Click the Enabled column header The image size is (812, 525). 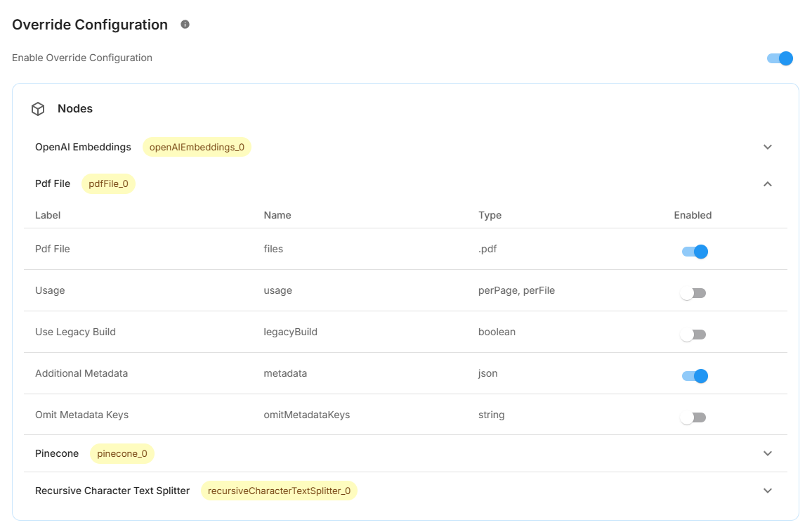pyautogui.click(x=693, y=215)
